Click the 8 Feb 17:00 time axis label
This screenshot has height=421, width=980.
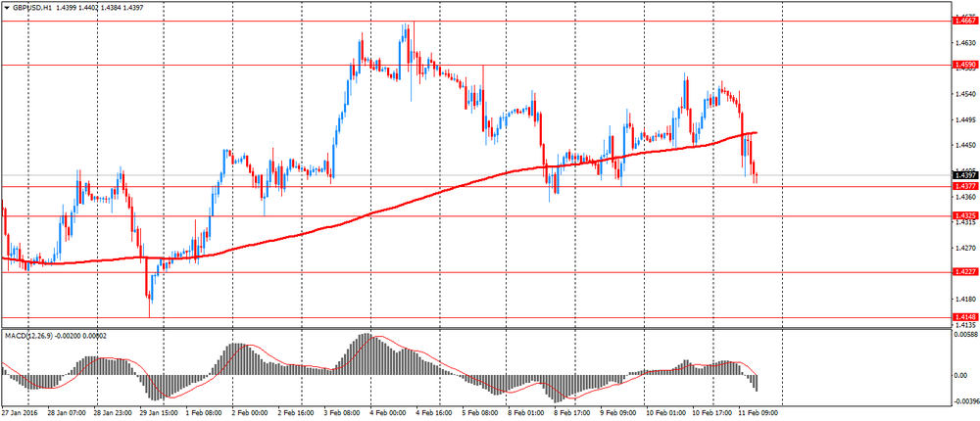click(572, 413)
